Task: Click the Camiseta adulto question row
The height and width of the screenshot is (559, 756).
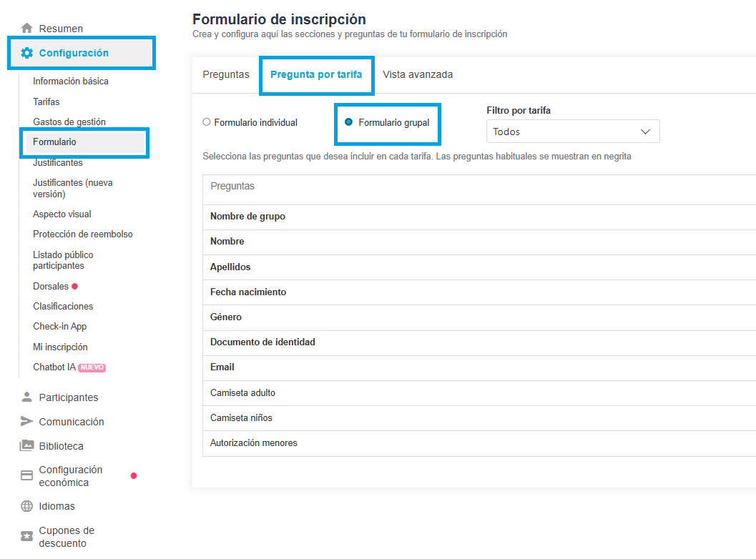Action: (x=242, y=392)
